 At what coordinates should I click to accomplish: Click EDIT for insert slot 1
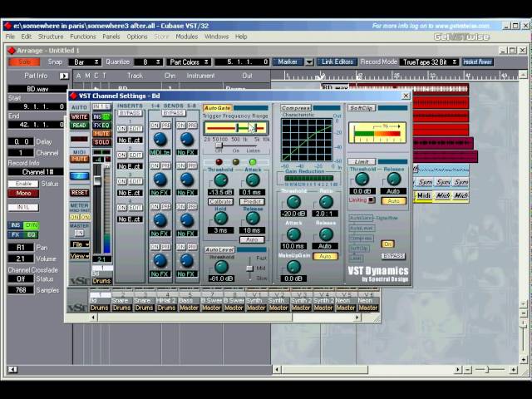135,129
